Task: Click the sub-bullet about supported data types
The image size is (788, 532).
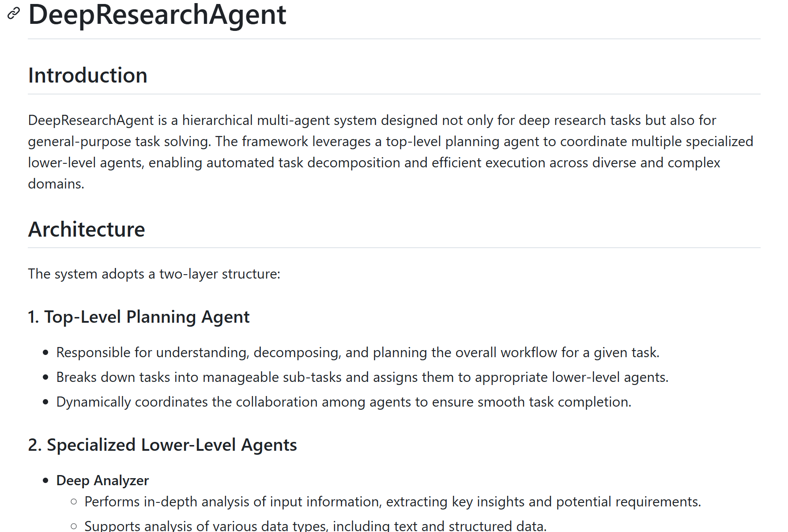Action: tap(316, 526)
